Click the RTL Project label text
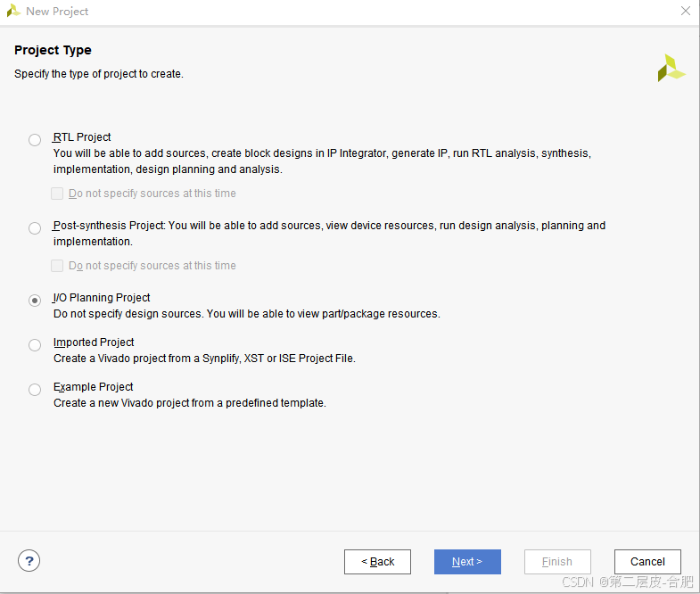The width and height of the screenshot is (700, 594). 82,137
